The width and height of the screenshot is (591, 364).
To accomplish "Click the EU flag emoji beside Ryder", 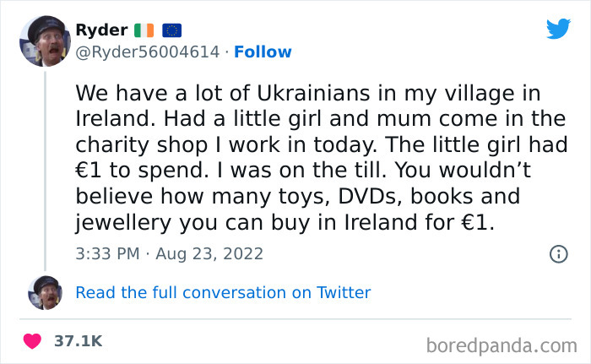I will point(172,30).
